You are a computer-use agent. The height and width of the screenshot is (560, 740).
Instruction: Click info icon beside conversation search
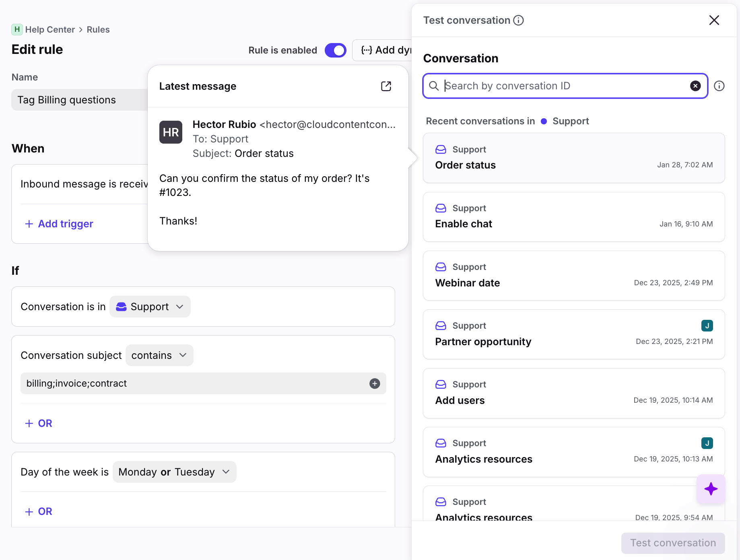pos(719,86)
